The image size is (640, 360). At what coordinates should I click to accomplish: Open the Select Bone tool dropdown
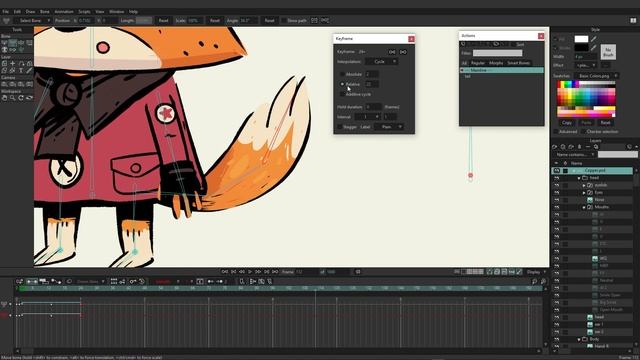click(32, 20)
